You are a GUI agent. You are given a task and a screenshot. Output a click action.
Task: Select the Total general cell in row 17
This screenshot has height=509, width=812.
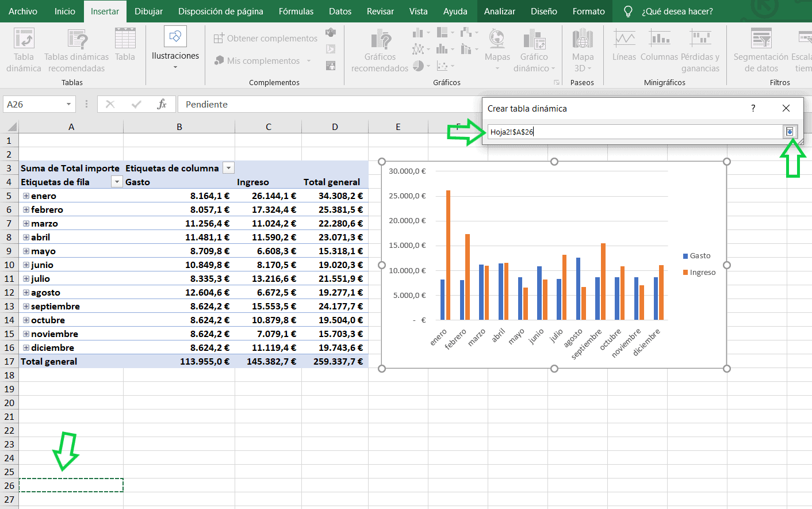point(71,361)
